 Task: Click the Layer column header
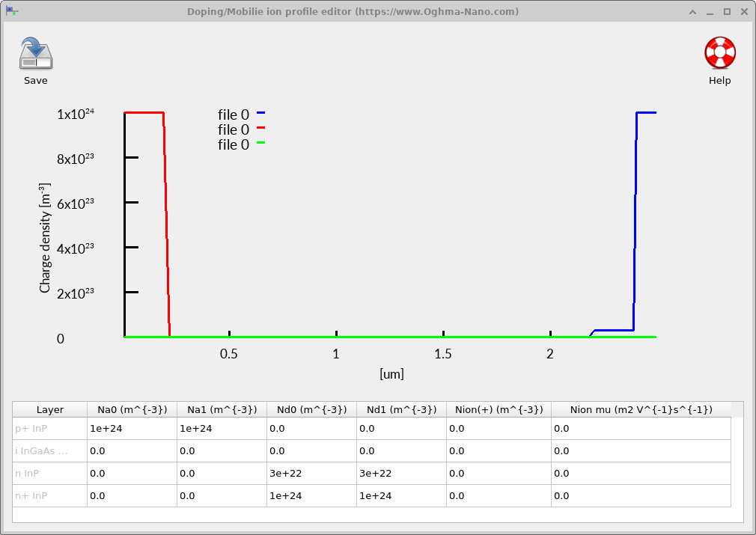tap(49, 410)
